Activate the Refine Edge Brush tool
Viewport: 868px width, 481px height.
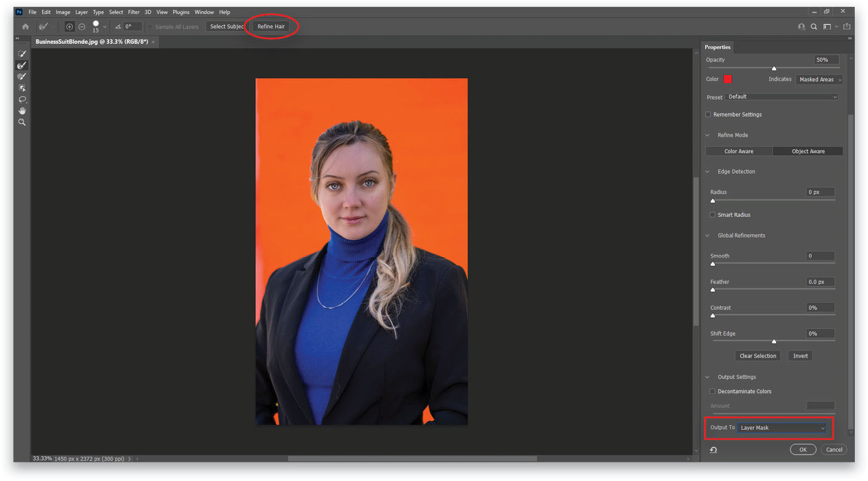[x=22, y=65]
